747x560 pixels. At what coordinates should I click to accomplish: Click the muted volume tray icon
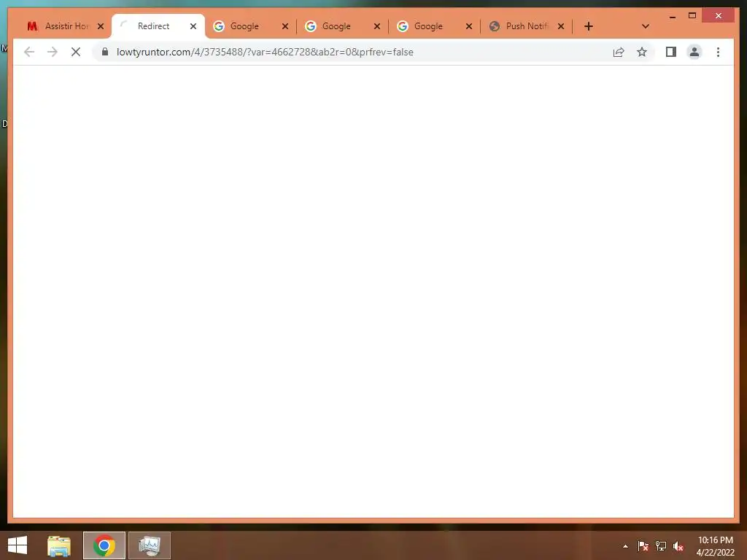(678, 546)
